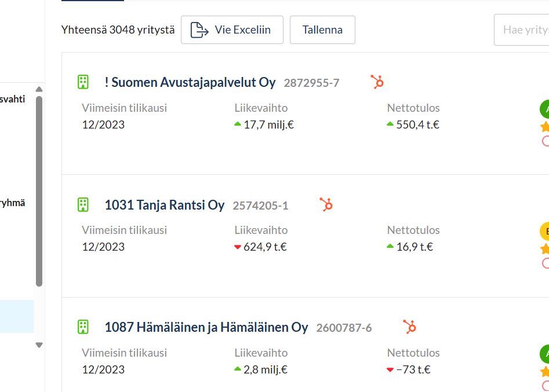The height and width of the screenshot is (392, 549).
Task: Open 1087 Hämäläinen ja Hämäläinen Oy link
Action: (x=206, y=328)
